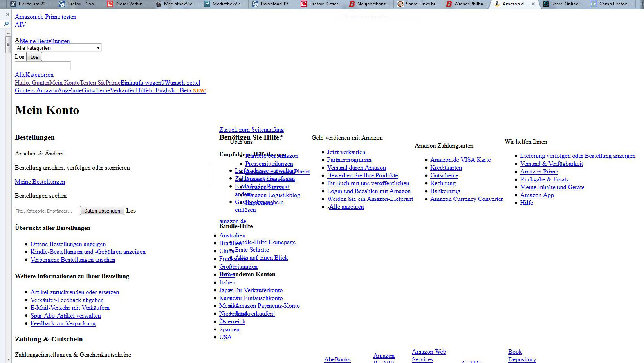644x363 pixels.
Task: Open "E-Mail-Verkehr mit Verkäufern"
Action: [x=70, y=308]
